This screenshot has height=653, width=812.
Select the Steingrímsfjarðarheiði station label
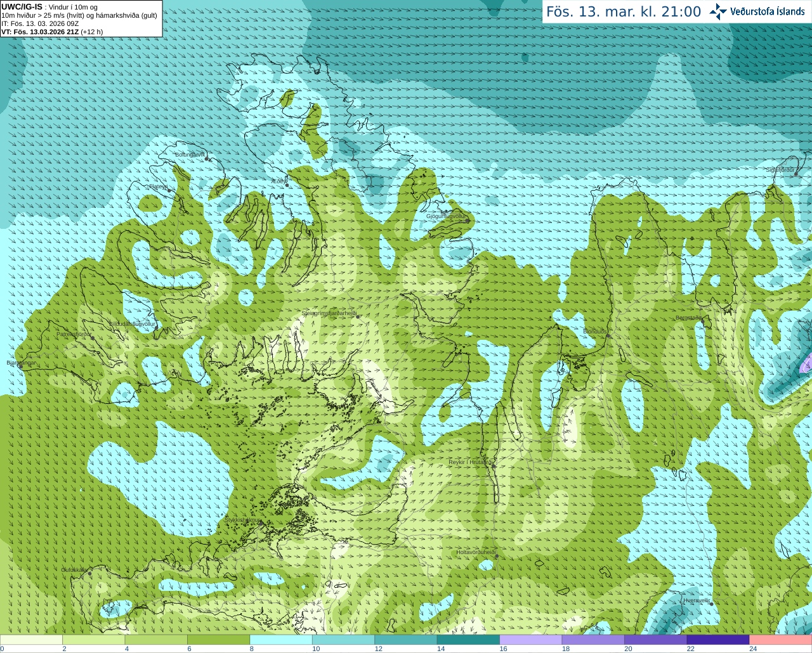coord(329,313)
